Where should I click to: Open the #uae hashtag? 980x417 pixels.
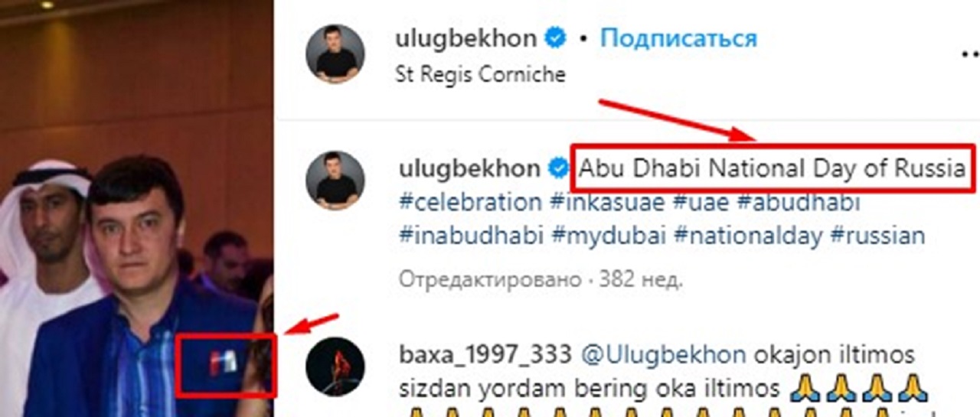tap(690, 203)
